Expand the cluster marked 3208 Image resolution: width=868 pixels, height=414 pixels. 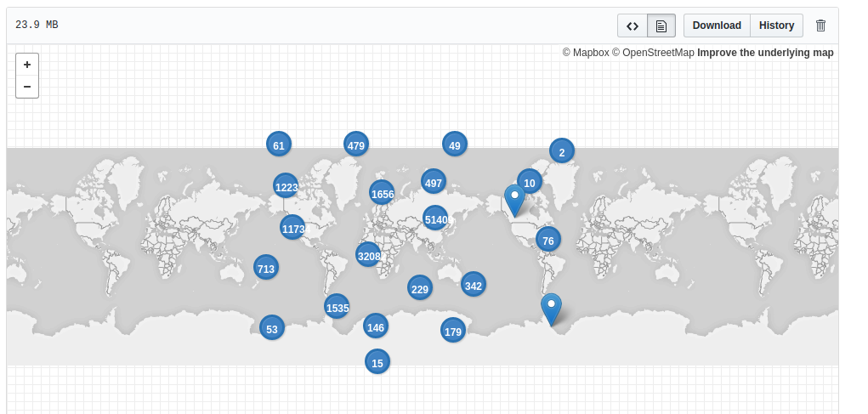[x=369, y=254]
